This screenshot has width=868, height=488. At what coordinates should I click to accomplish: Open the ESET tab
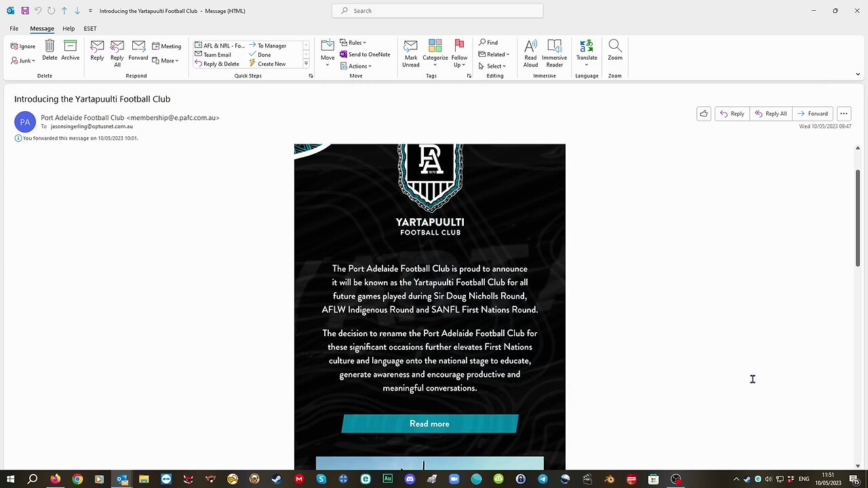(x=90, y=28)
